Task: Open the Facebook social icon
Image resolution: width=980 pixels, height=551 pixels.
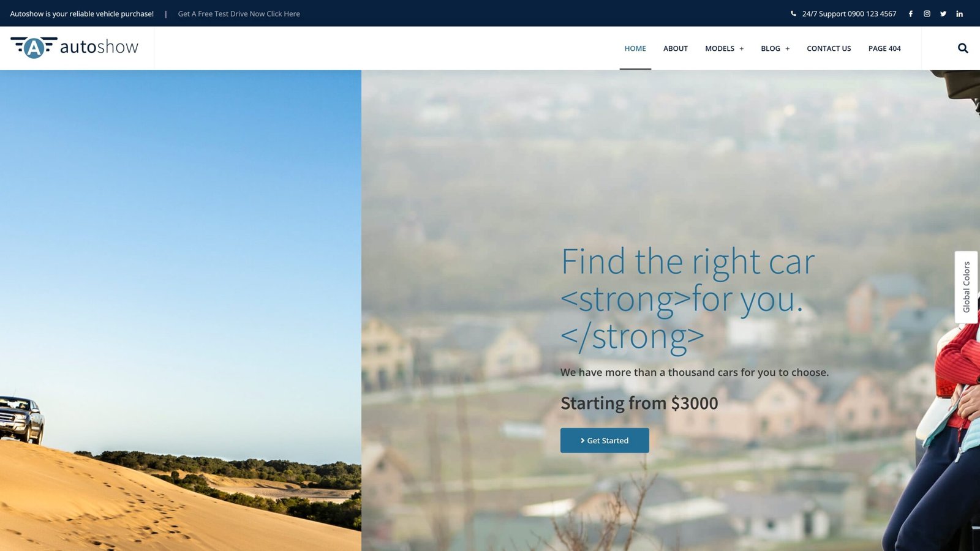Action: pyautogui.click(x=910, y=13)
